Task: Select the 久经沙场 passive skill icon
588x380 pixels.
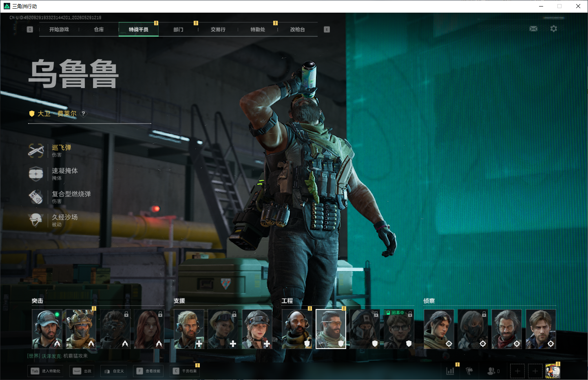Action: 36,220
